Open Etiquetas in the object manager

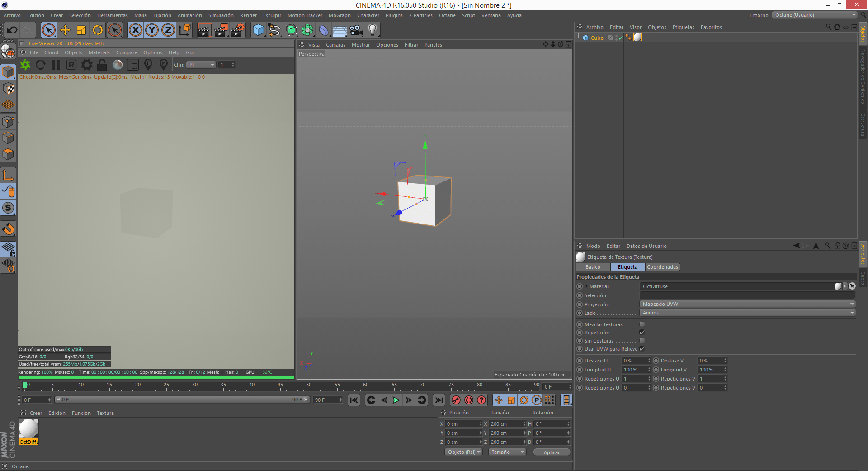pos(683,27)
